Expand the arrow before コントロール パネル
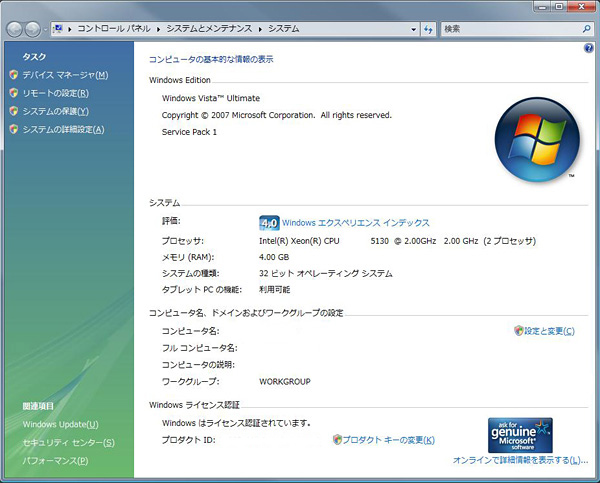Screen dimensions: 600x483 [x=70, y=29]
